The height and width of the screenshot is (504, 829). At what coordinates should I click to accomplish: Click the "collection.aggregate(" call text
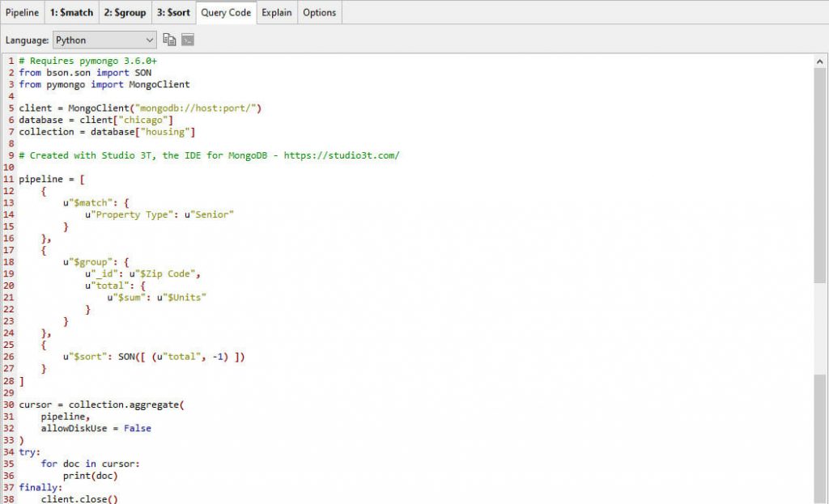click(x=126, y=404)
